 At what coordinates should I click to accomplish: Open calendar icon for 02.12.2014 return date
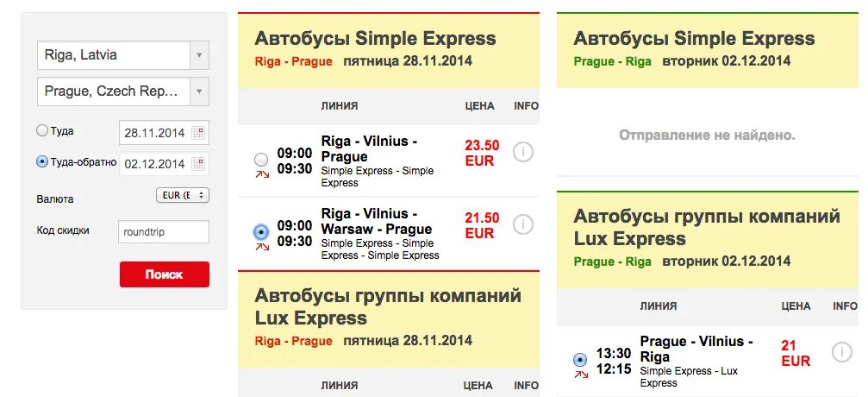point(197,164)
